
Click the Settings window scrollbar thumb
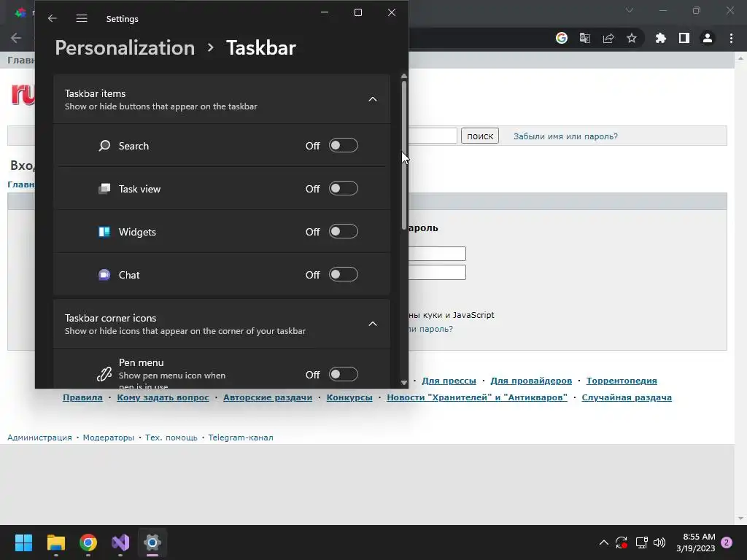404,155
